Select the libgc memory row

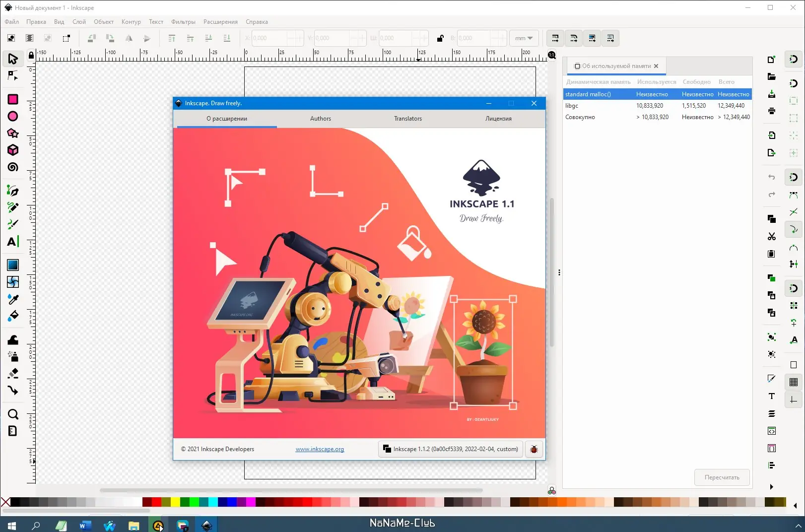click(658, 106)
